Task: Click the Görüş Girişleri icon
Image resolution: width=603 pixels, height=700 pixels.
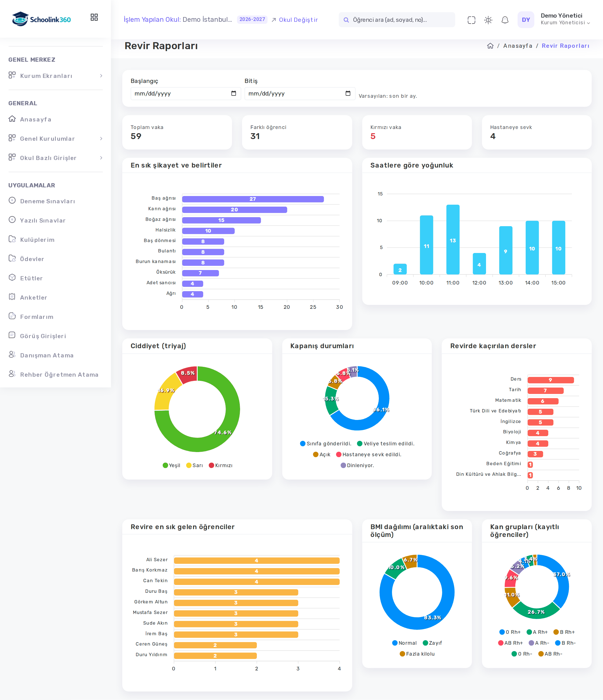Action: tap(12, 335)
